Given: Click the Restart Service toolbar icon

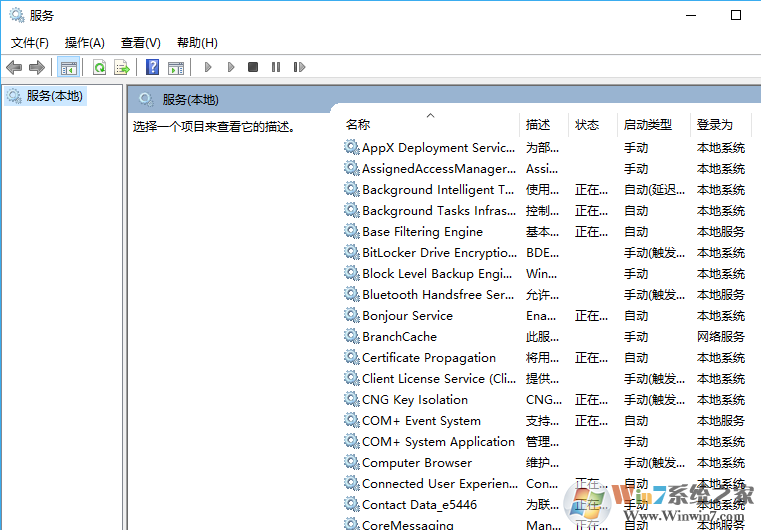Looking at the screenshot, I should pos(300,67).
